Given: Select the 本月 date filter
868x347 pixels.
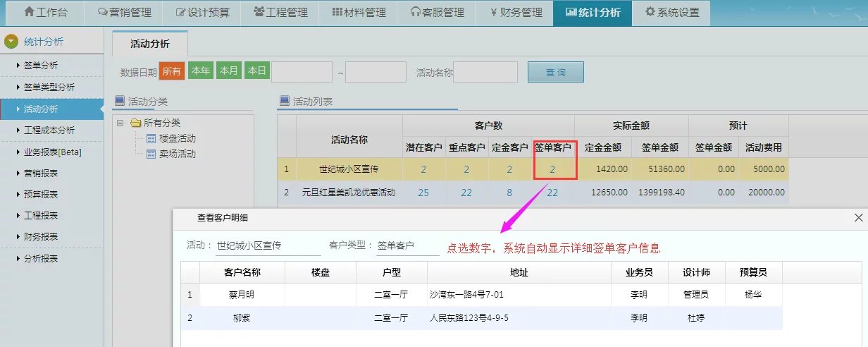Looking at the screenshot, I should pos(228,71).
